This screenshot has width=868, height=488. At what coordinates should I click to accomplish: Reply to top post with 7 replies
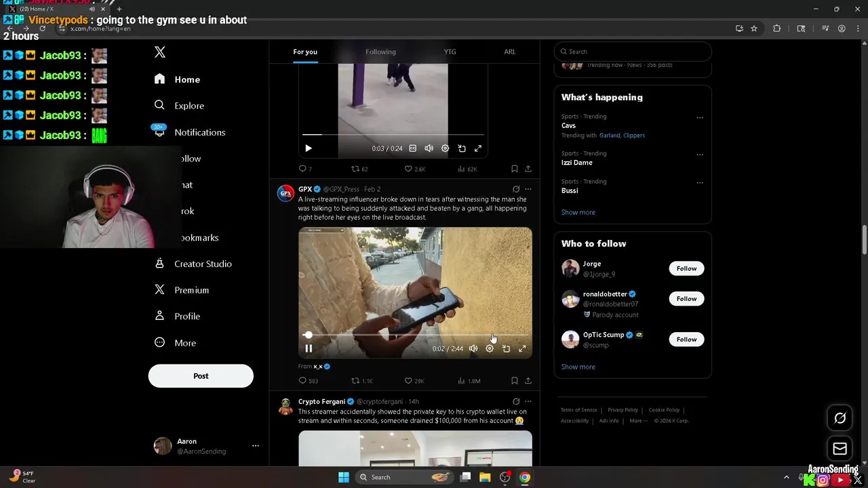pos(305,169)
